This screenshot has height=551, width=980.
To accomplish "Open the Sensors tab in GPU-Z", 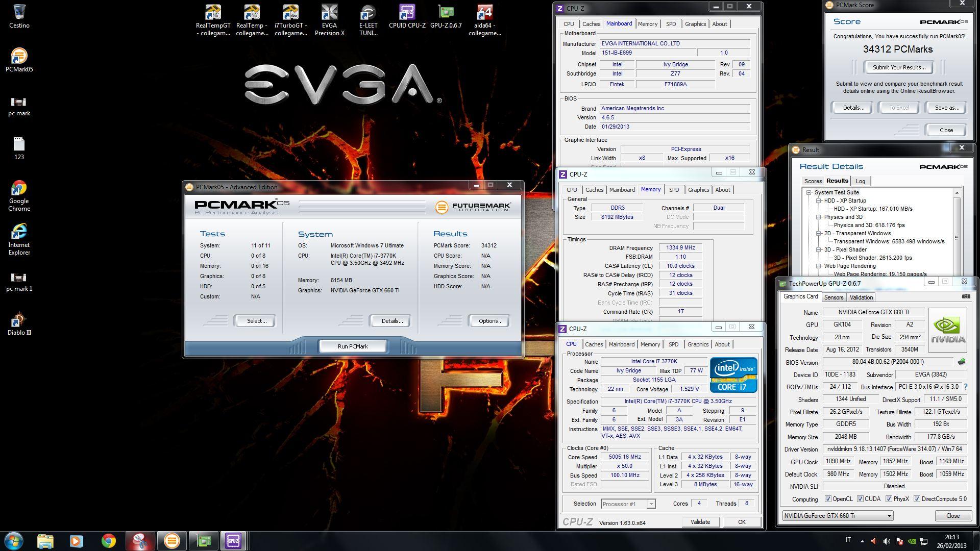I will [x=834, y=297].
